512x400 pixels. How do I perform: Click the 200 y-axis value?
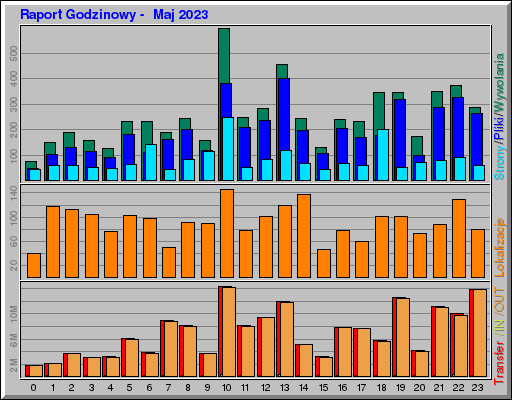tap(14, 130)
